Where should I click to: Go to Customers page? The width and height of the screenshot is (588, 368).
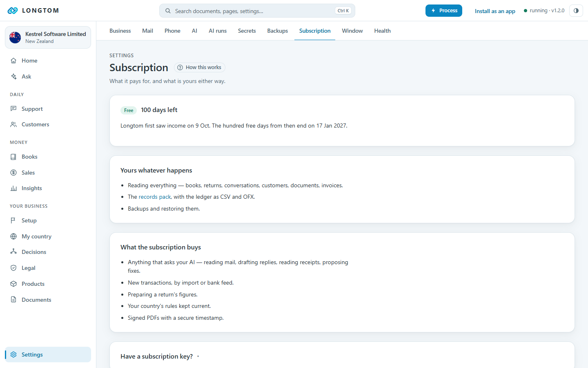point(48,124)
